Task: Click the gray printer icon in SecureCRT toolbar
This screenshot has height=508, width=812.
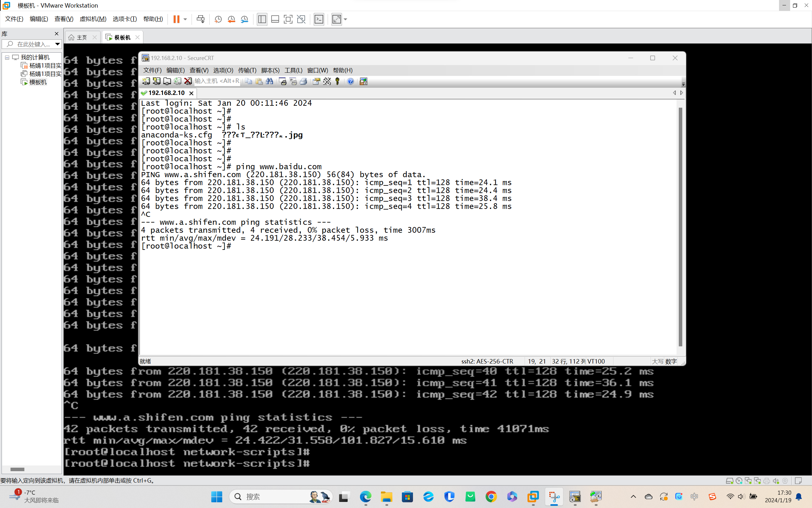Action: pos(303,81)
